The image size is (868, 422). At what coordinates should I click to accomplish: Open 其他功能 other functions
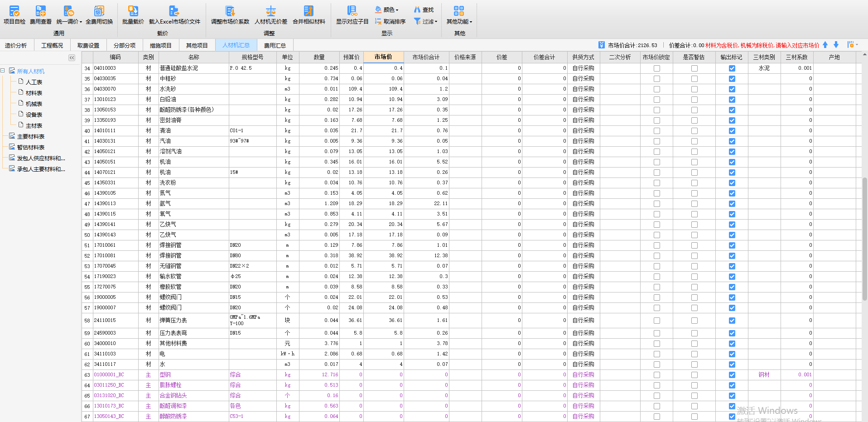tap(459, 14)
